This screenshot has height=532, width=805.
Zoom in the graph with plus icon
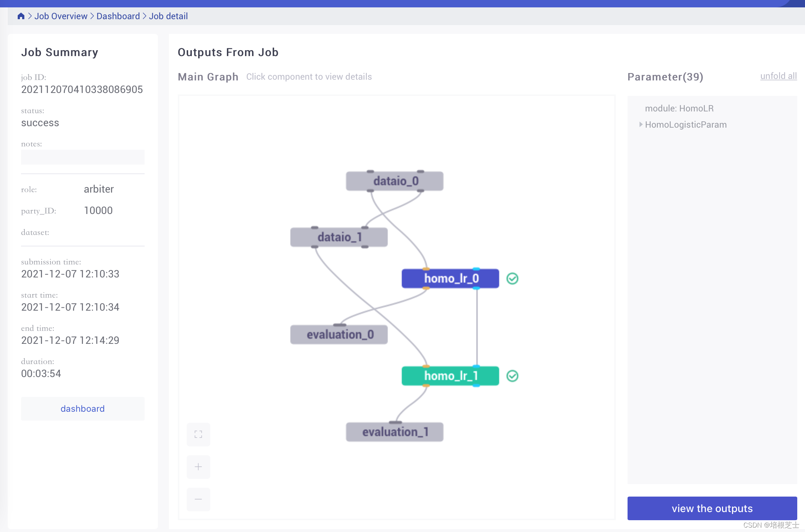tap(198, 467)
